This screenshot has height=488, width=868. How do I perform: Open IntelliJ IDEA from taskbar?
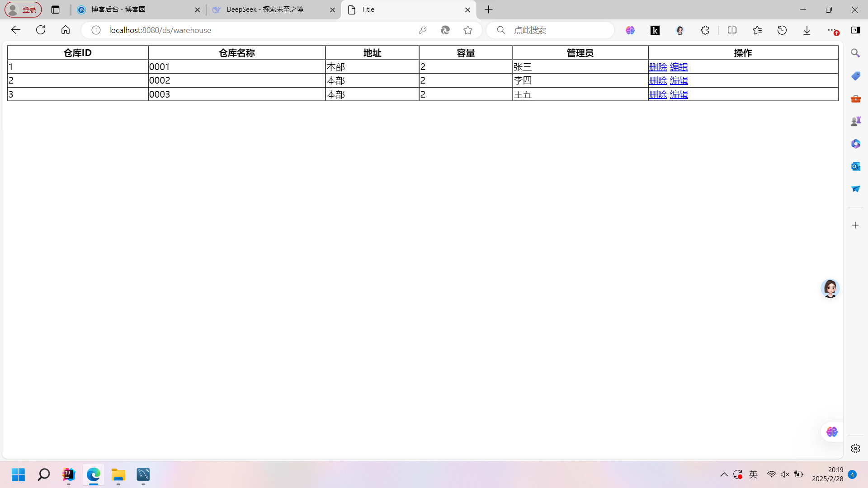(x=69, y=474)
